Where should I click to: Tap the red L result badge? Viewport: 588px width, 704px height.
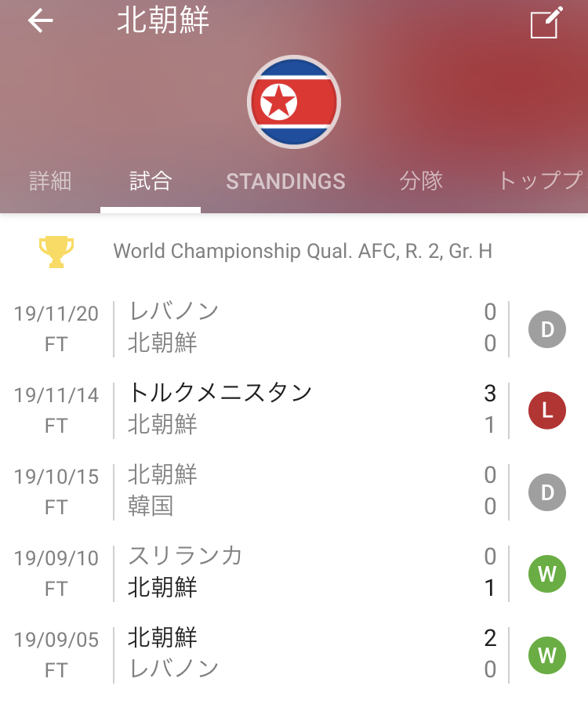pyautogui.click(x=546, y=410)
